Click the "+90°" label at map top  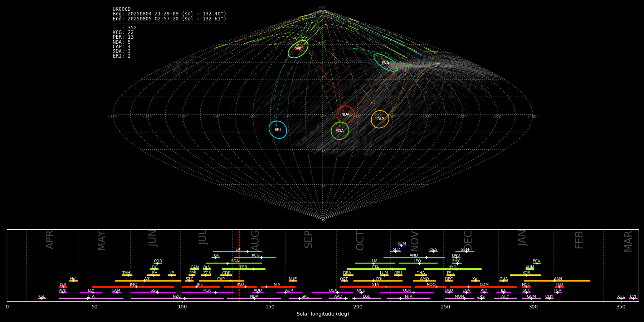coord(323,8)
